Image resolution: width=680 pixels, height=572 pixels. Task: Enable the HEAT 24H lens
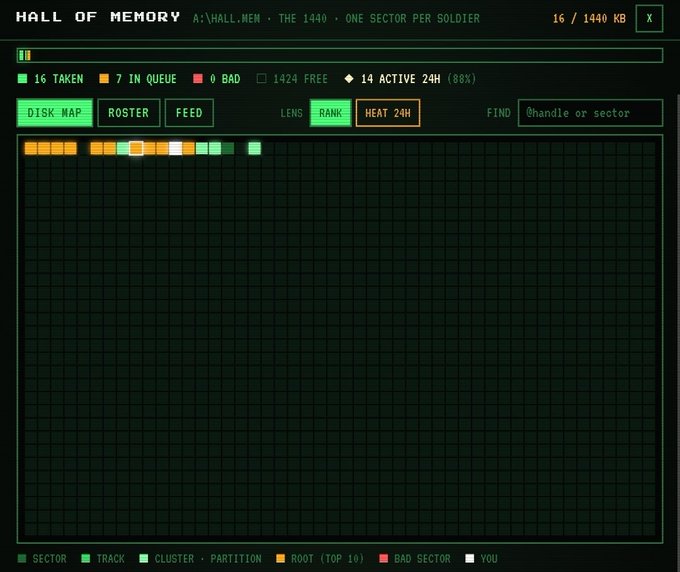pyautogui.click(x=388, y=113)
